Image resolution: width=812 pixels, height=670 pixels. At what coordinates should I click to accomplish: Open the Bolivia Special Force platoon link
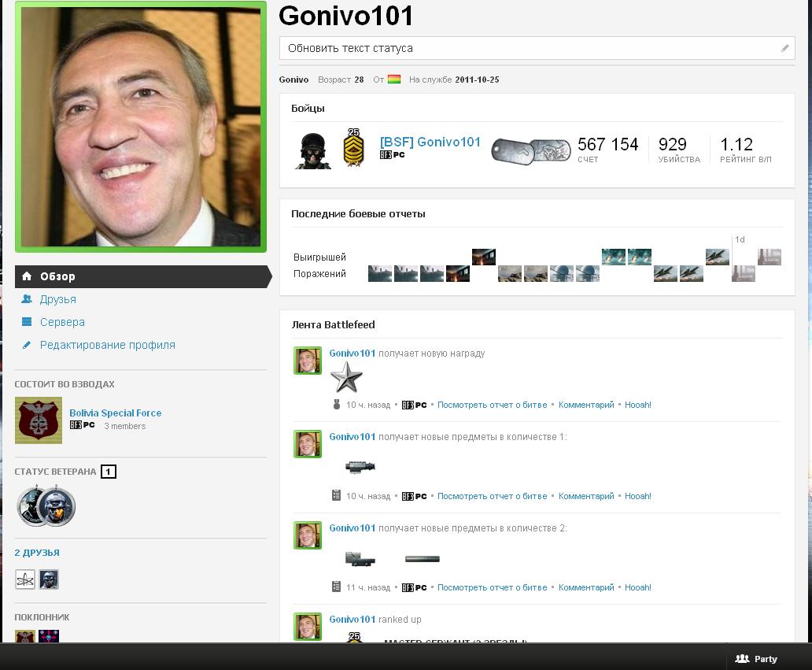(115, 413)
